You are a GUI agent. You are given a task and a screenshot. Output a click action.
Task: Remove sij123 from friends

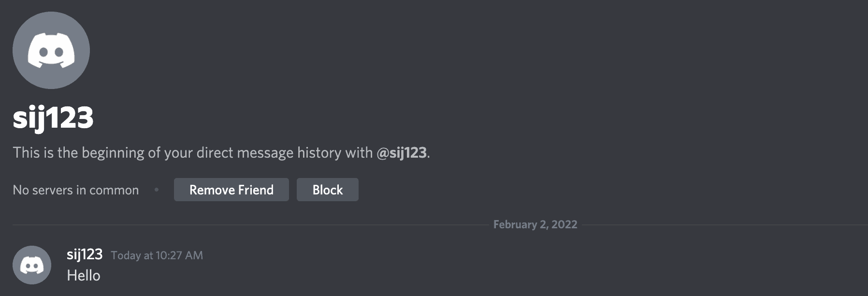click(x=231, y=190)
